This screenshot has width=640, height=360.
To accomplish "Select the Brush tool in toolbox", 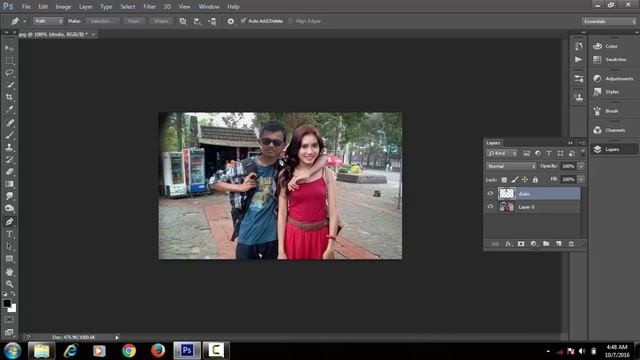I will point(9,135).
